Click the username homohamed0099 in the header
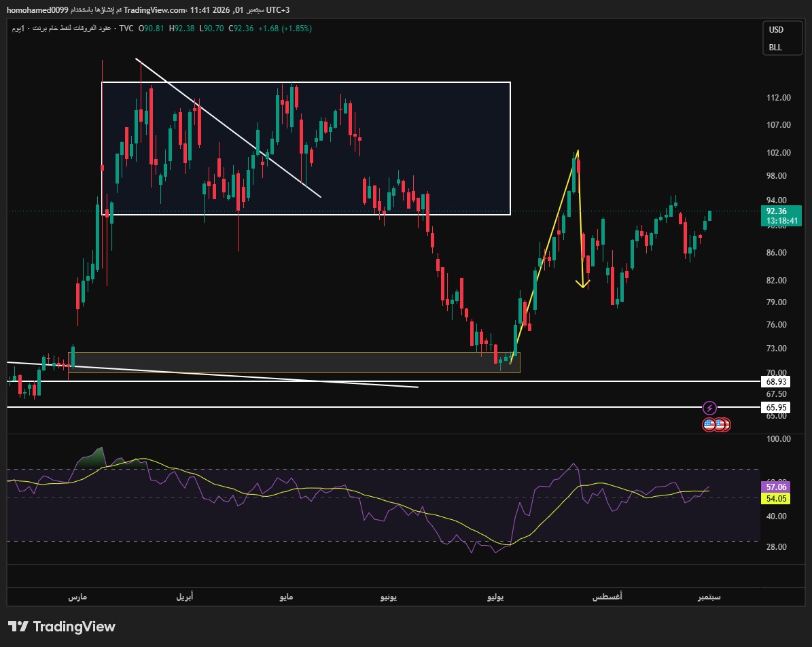 coord(37,10)
